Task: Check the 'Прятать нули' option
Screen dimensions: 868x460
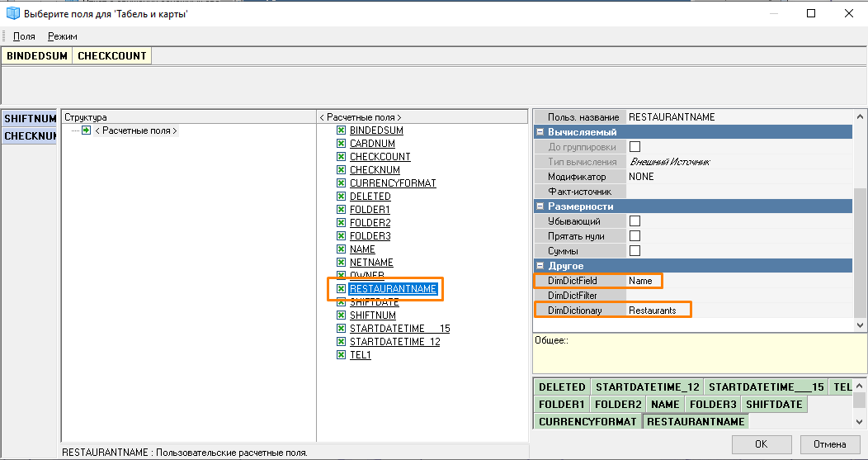Action: (635, 236)
